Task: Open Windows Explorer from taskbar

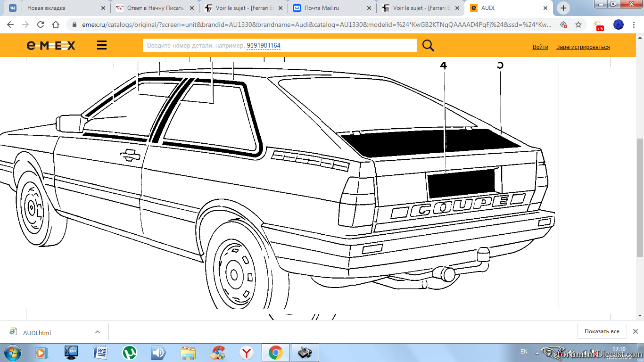Action: point(188,352)
